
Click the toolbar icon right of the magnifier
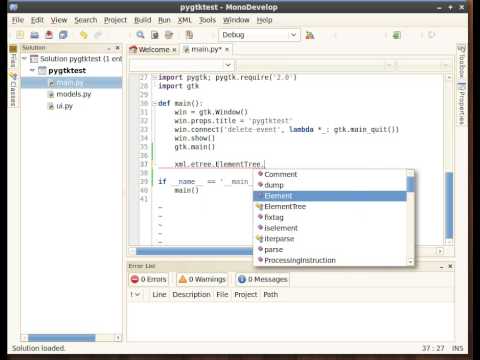coord(155,35)
